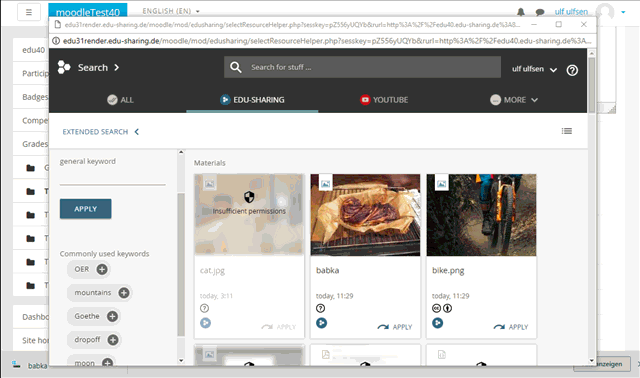This screenshot has width=640, height=378.
Task: Open the bike.png thumbnail image
Action: (x=481, y=215)
